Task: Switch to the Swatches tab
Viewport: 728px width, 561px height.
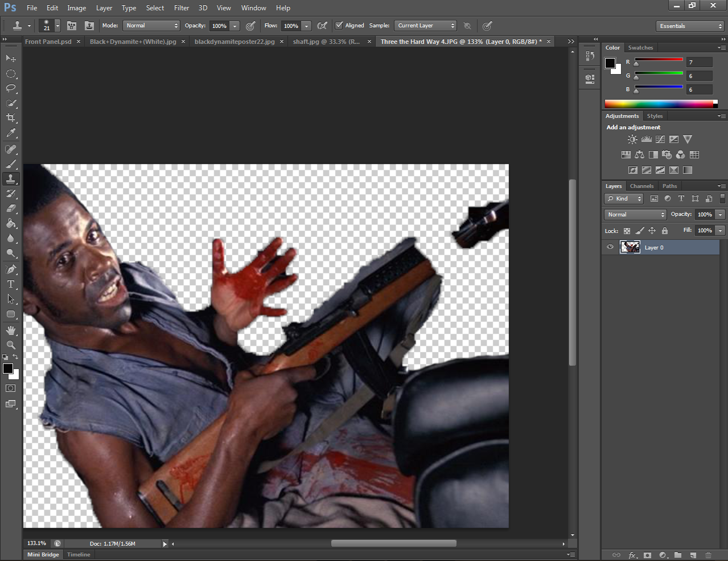Action: click(x=640, y=48)
